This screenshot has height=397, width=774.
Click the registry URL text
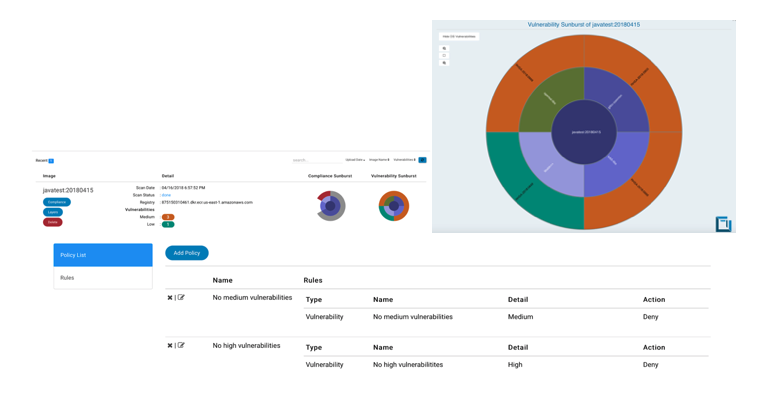coord(207,202)
